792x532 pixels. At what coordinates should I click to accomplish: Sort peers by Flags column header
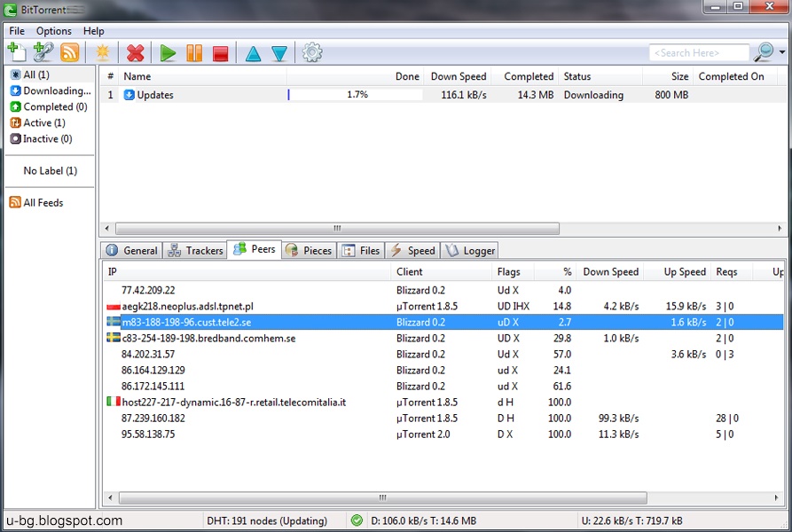(x=513, y=271)
